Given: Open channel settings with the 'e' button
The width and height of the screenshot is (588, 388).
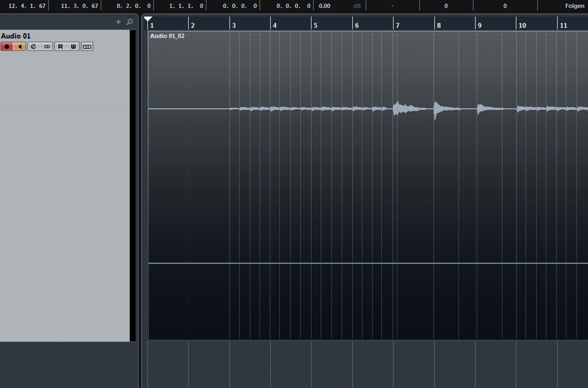Looking at the screenshot, I should pyautogui.click(x=34, y=46).
